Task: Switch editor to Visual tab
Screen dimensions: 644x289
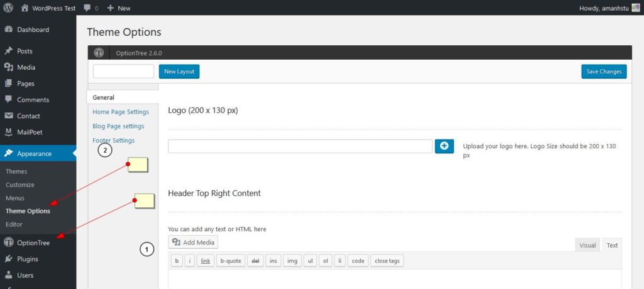Action: [587, 245]
